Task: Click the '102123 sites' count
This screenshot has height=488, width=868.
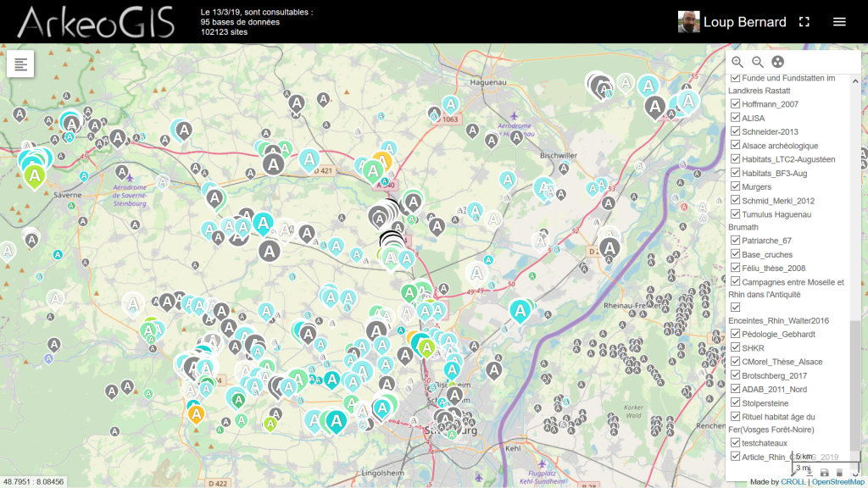Action: [x=224, y=32]
